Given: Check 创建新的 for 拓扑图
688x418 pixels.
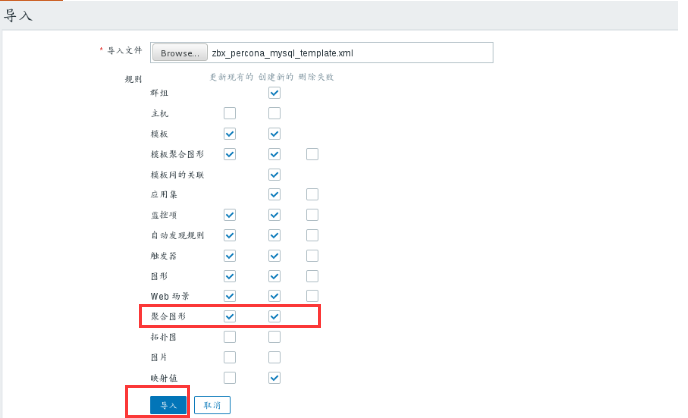Looking at the screenshot, I should point(274,337).
